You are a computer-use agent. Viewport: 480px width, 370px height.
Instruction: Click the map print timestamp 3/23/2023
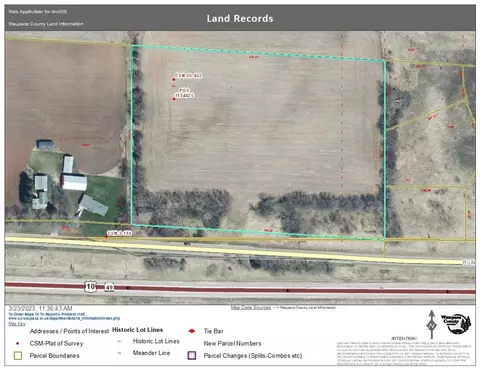40,308
